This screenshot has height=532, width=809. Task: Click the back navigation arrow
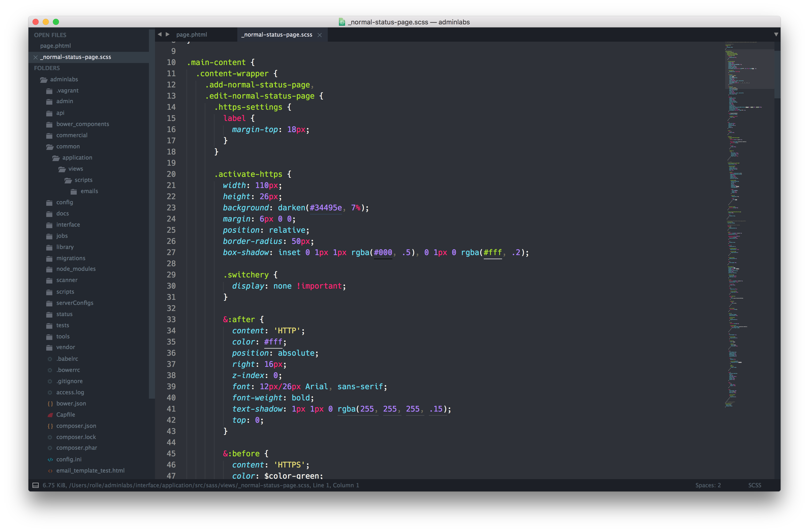coord(160,34)
